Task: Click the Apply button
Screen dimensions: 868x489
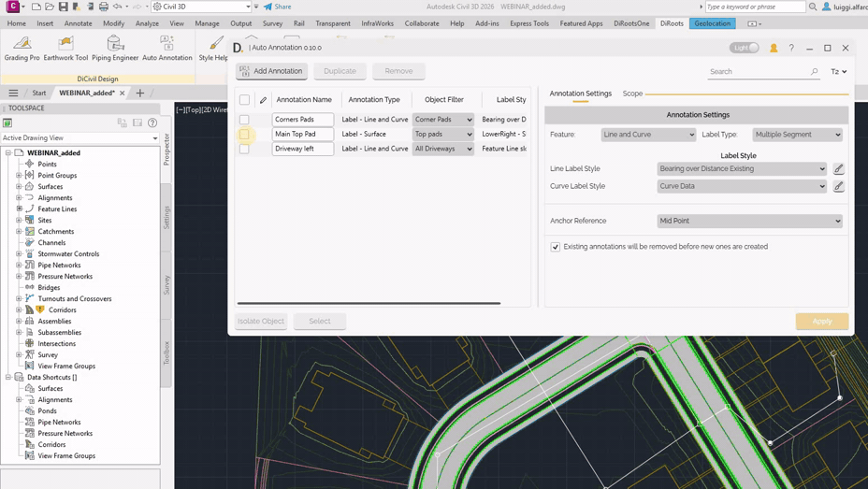Action: point(821,321)
